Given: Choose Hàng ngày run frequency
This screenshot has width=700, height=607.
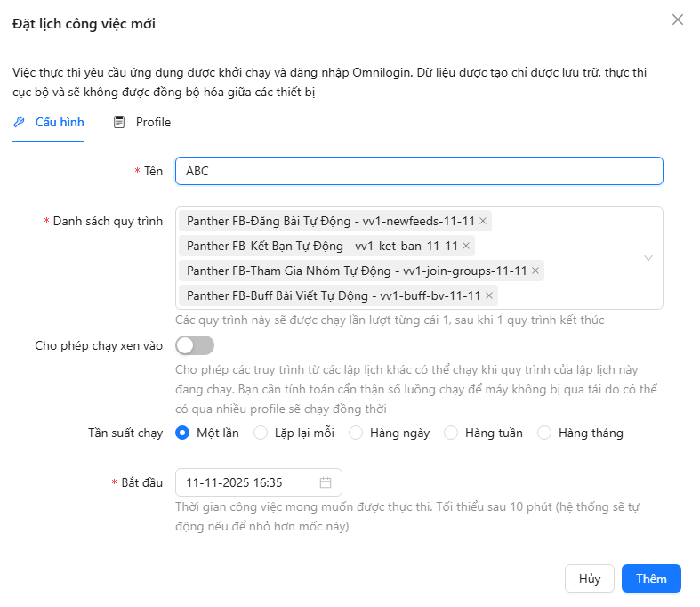Looking at the screenshot, I should coord(356,433).
